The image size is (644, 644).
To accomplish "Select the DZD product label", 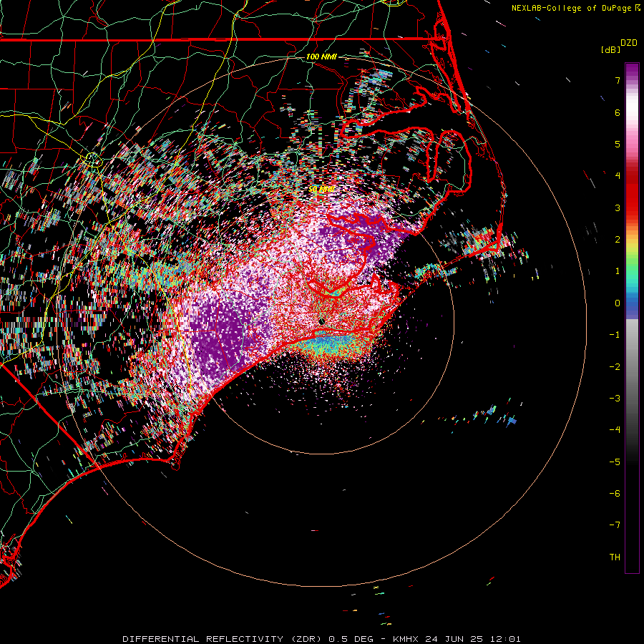I will [629, 43].
